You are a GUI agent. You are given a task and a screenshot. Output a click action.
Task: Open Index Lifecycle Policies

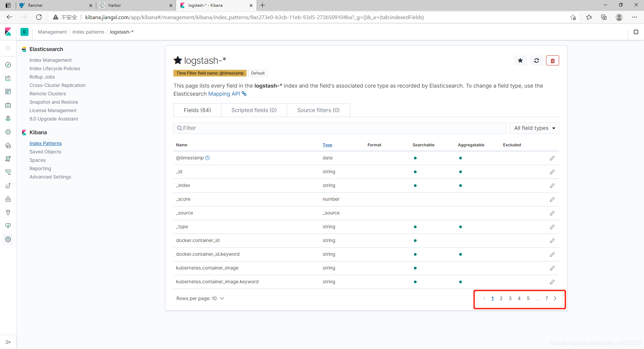pyautogui.click(x=55, y=68)
